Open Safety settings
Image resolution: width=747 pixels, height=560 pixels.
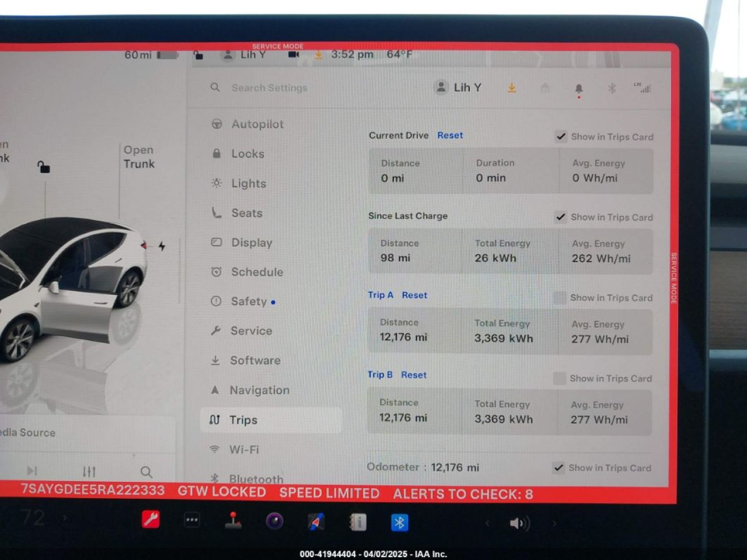pyautogui.click(x=249, y=302)
